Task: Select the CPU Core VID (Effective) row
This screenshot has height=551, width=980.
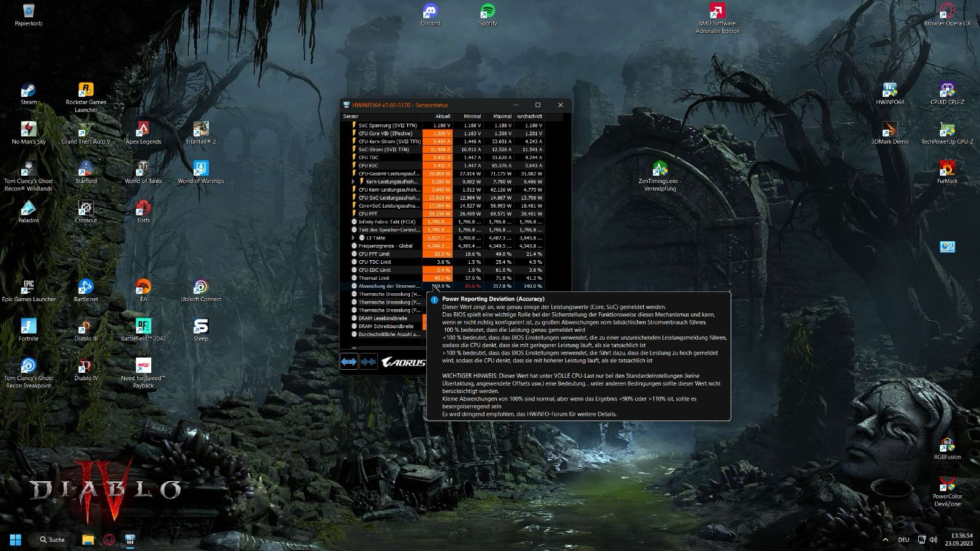Action: (x=442, y=133)
